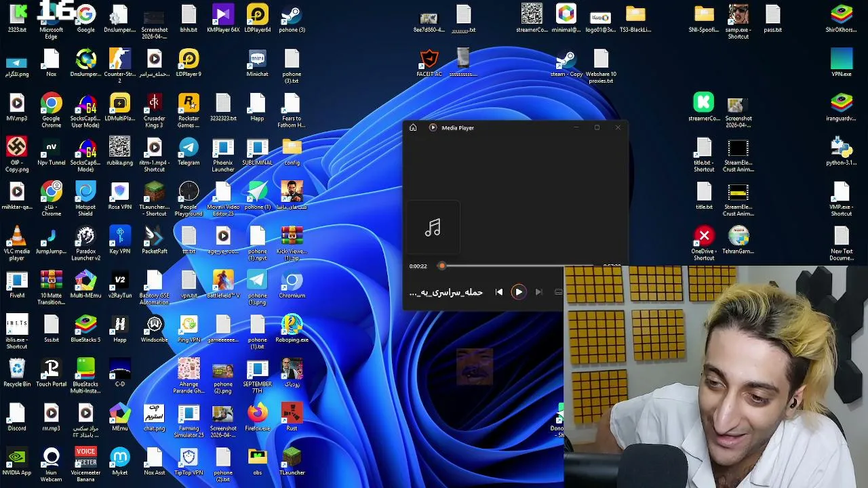Select the TLauncher icon beside obs

coord(292,462)
